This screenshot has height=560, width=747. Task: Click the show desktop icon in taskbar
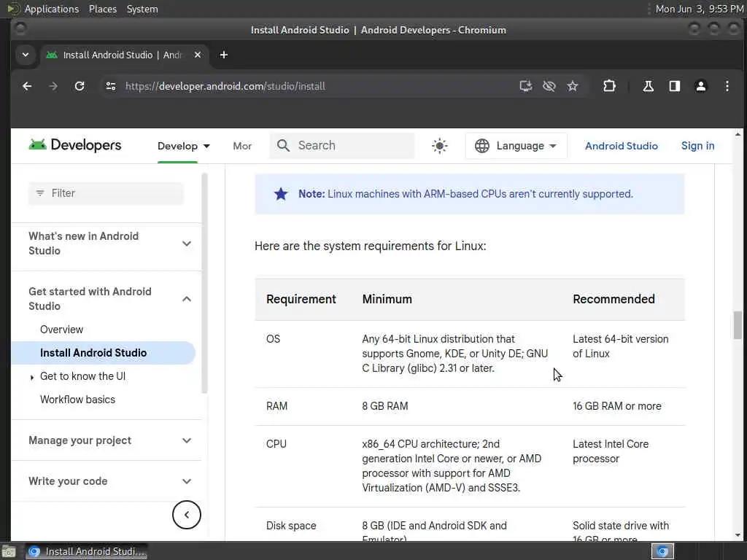coord(9,551)
